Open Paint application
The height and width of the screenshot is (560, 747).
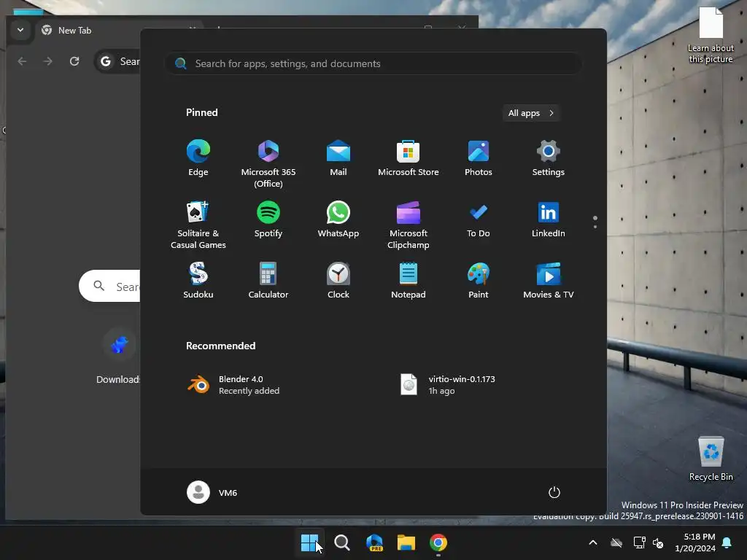tap(479, 281)
